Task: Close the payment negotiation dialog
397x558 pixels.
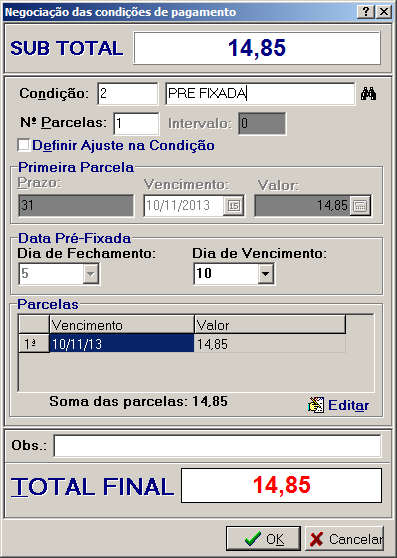Action: (x=384, y=12)
